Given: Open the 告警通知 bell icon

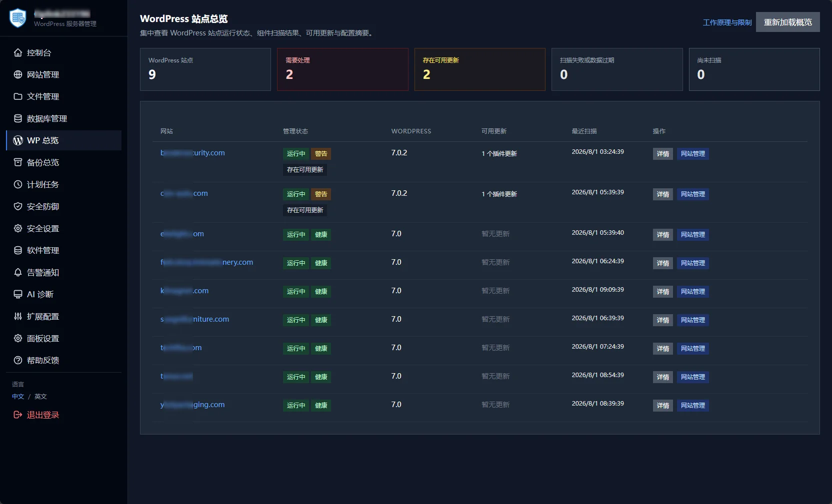Looking at the screenshot, I should (18, 272).
